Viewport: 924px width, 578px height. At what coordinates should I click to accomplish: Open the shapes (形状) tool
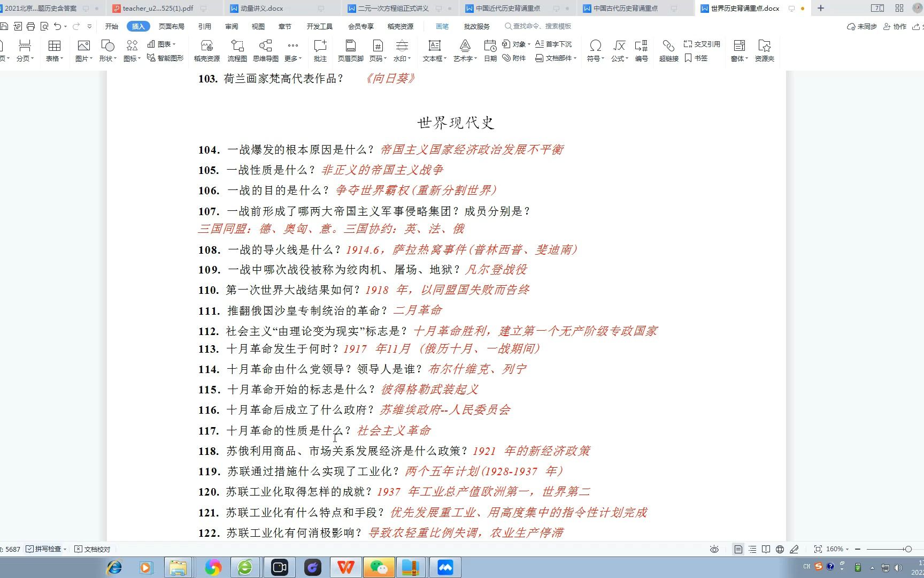tap(107, 51)
